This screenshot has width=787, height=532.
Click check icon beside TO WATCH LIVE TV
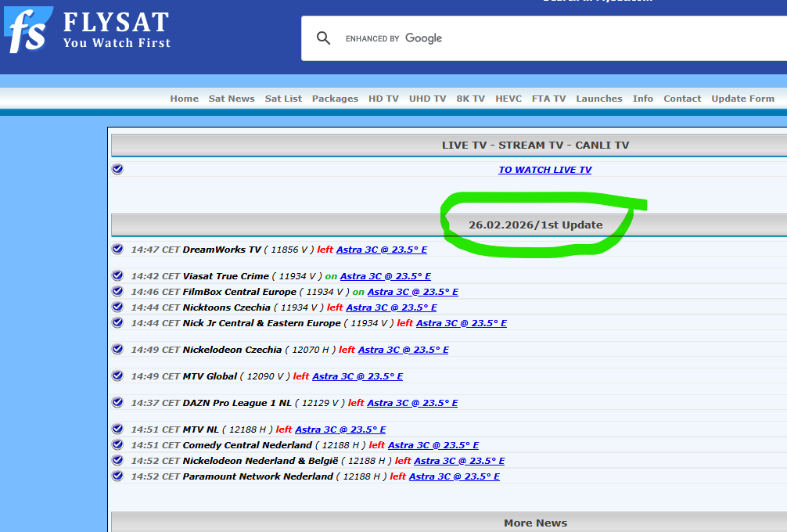click(x=117, y=169)
